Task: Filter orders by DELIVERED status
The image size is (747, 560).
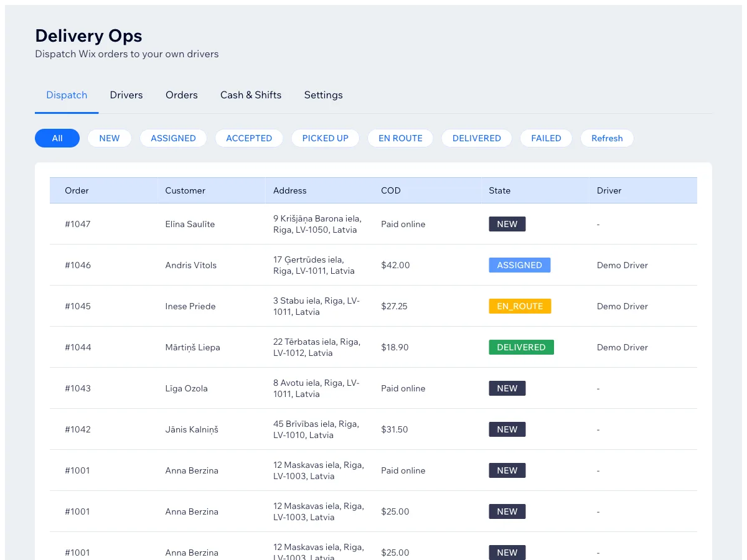Action: (477, 138)
